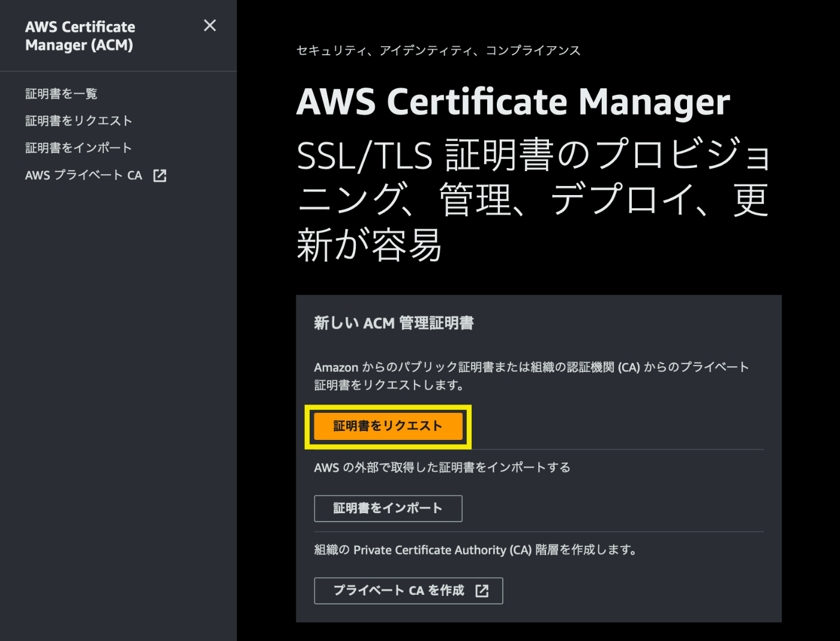Close the ACM sidebar navigation panel

pos(209,26)
